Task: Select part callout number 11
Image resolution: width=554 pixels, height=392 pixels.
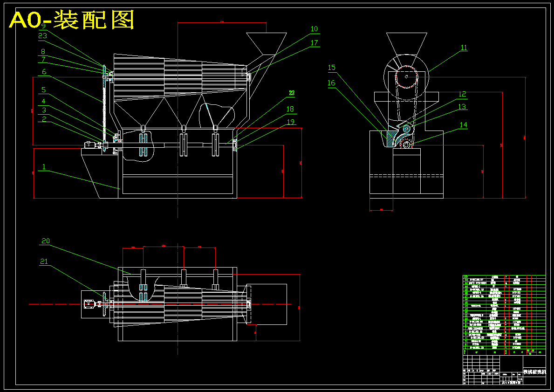Action: click(464, 48)
